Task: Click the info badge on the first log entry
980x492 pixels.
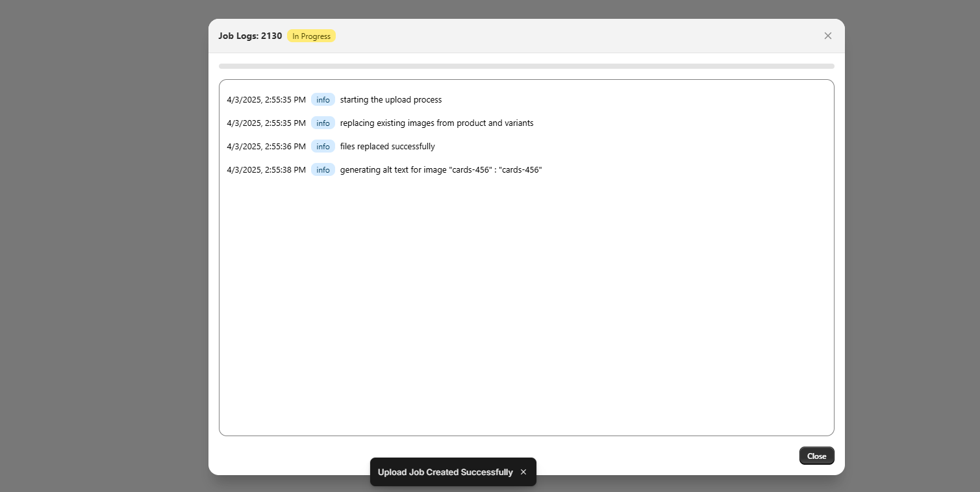Action: (x=323, y=99)
